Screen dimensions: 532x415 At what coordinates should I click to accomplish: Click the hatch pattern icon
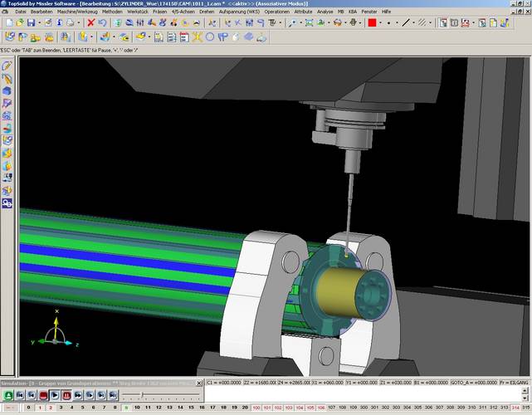(422, 22)
